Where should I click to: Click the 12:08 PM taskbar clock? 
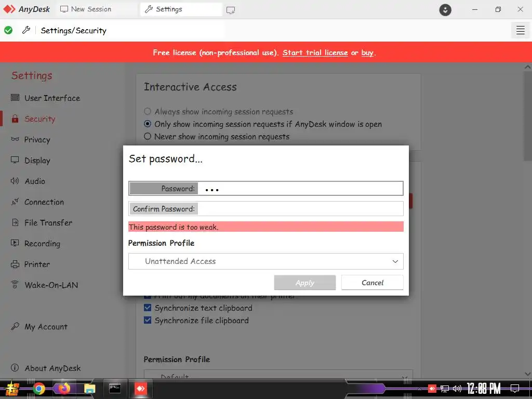484,389
